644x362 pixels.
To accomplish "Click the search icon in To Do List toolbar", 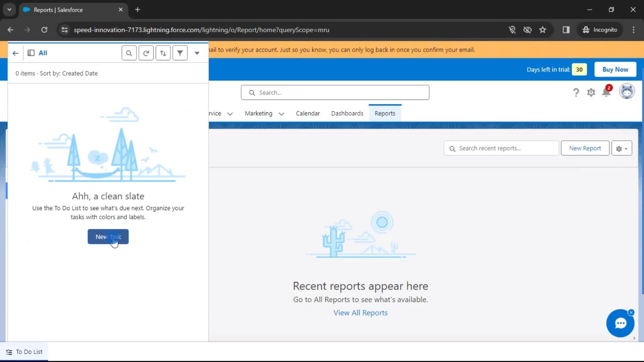I will point(129,53).
